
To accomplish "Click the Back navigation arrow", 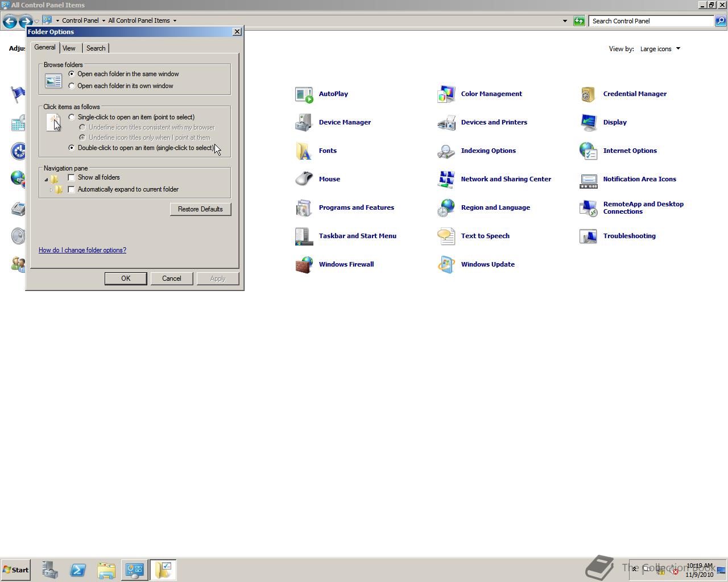I will 10,22.
